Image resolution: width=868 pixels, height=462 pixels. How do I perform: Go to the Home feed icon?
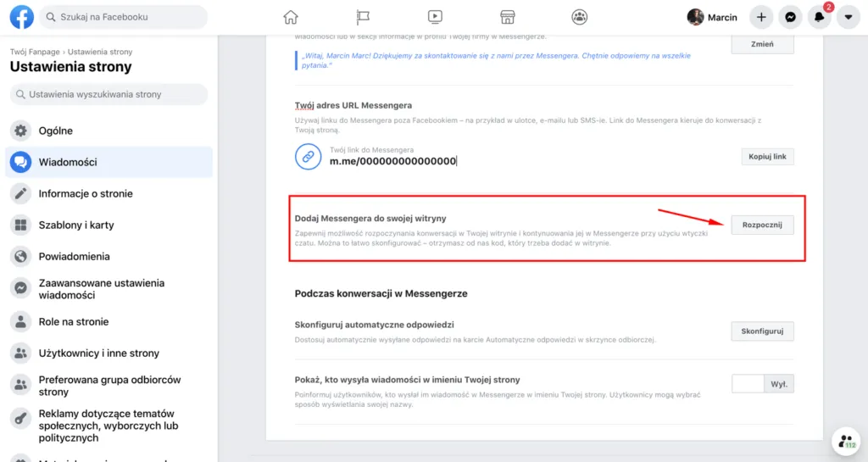pyautogui.click(x=291, y=17)
